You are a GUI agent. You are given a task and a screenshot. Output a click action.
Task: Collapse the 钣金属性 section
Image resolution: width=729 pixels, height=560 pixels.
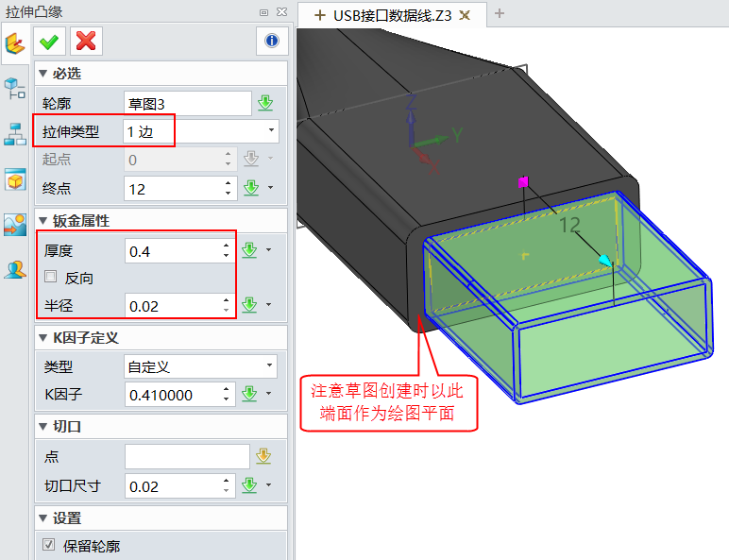tap(42, 220)
